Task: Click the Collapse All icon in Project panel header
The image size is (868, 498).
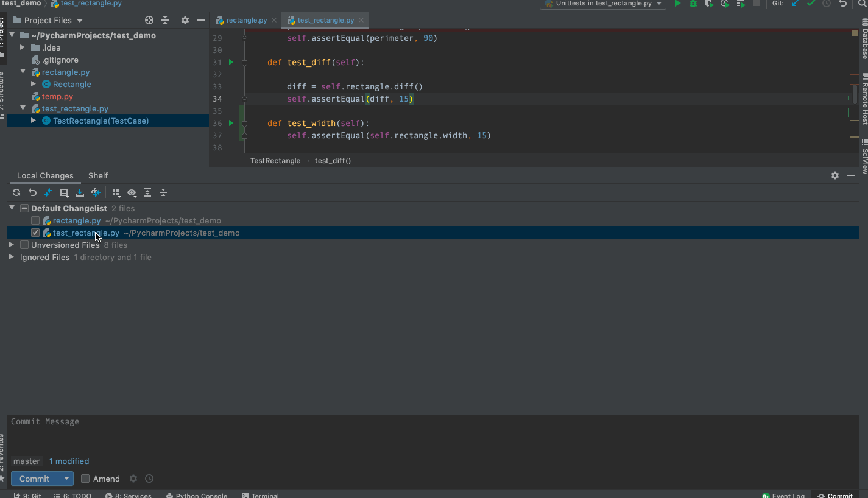Action: (164, 20)
